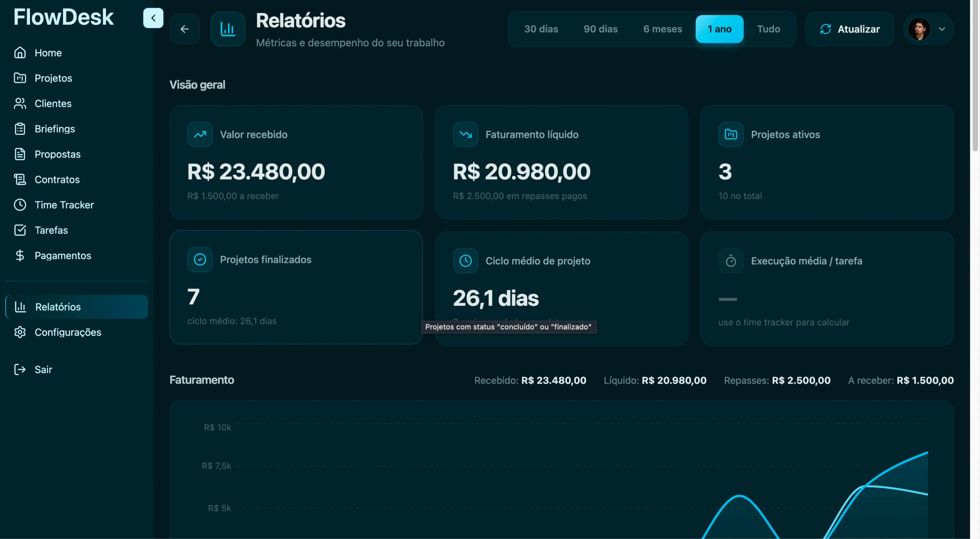Image resolution: width=980 pixels, height=539 pixels.
Task: Click the Projetos finalizados check-circle icon
Action: click(200, 259)
